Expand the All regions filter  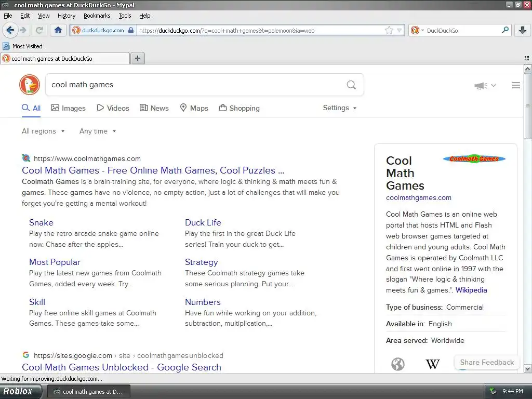43,131
